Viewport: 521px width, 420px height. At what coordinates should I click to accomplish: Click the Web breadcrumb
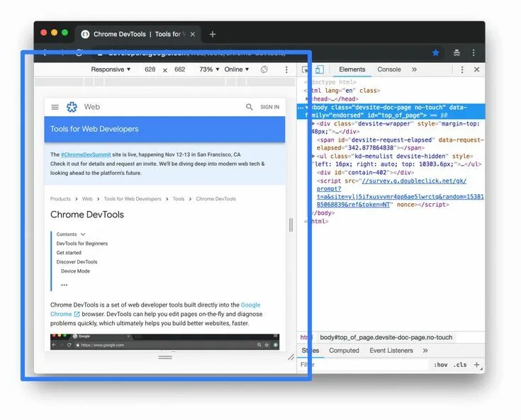(87, 199)
